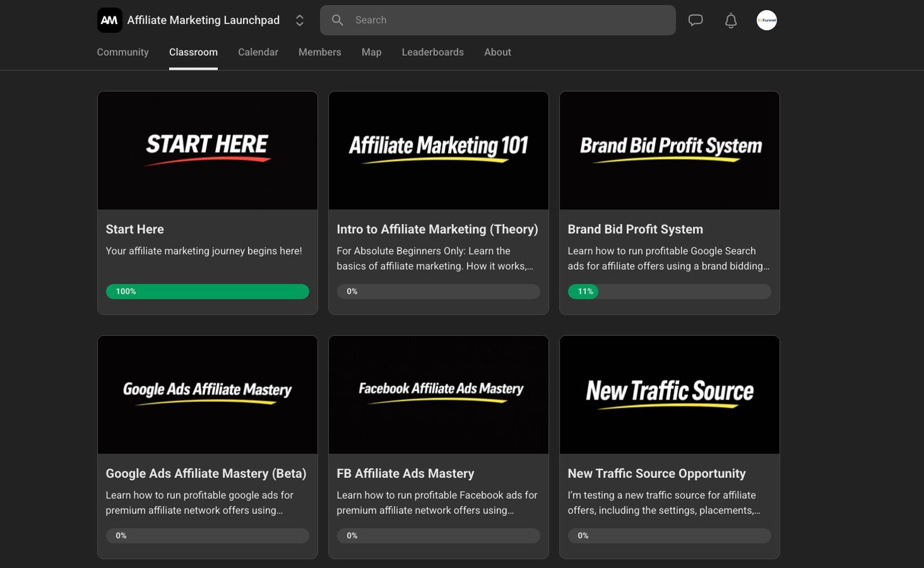
Task: Open the Calendar tab
Action: (258, 52)
